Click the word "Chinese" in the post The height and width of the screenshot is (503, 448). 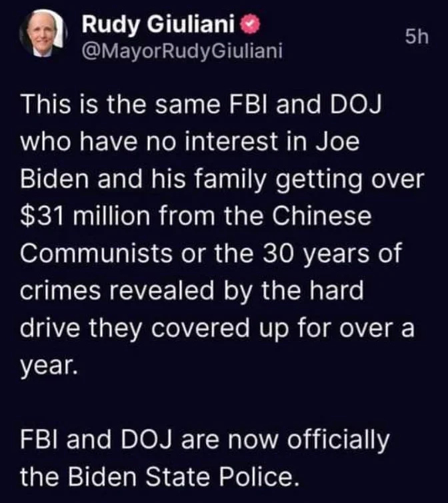(322, 216)
